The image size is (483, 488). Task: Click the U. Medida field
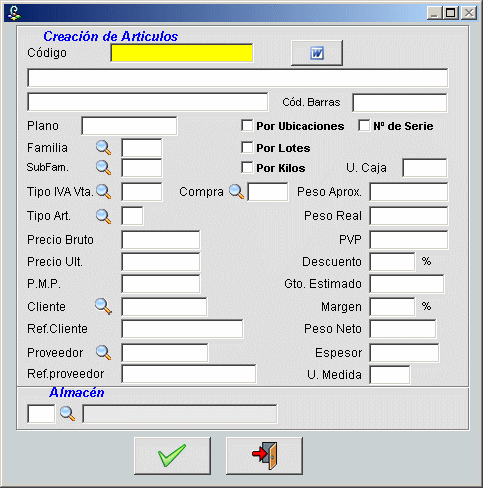[390, 375]
